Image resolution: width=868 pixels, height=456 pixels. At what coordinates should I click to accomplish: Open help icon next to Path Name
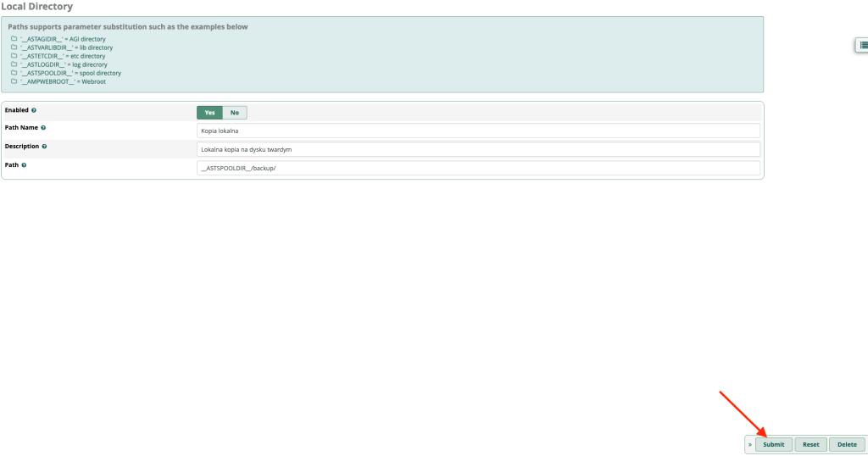tap(43, 128)
